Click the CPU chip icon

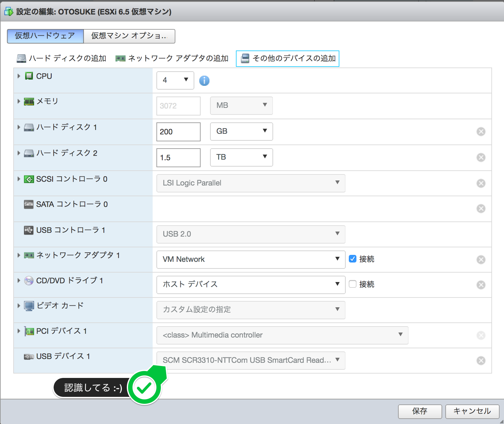point(29,76)
